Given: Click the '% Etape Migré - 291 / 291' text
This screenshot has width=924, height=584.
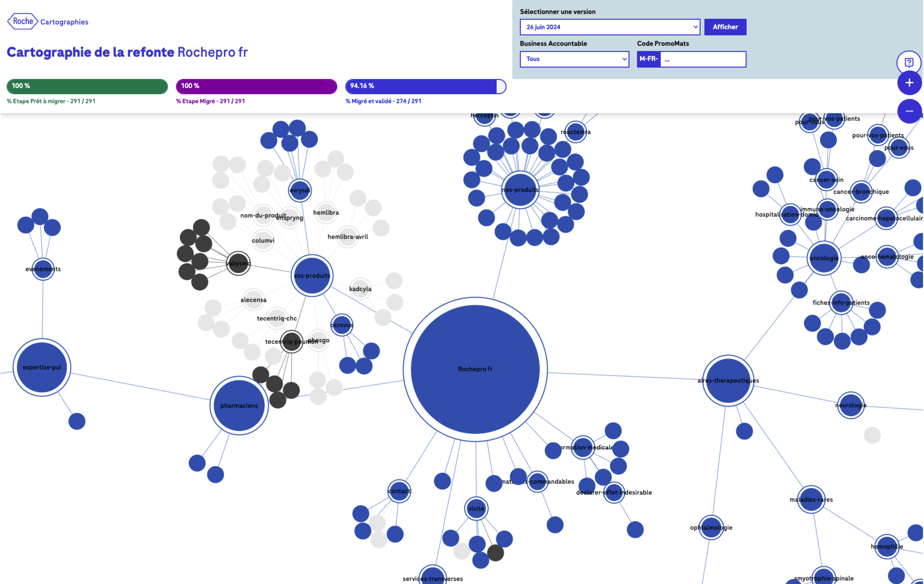Looking at the screenshot, I should pos(210,101).
